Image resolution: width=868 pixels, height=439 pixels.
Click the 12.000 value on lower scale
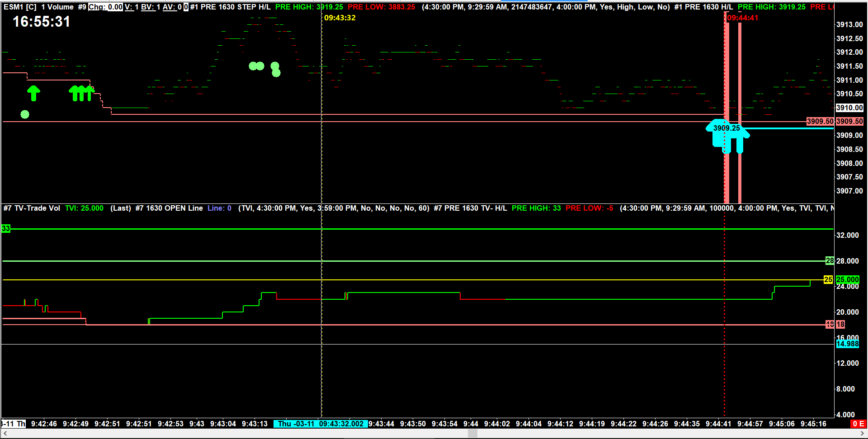pyautogui.click(x=847, y=363)
